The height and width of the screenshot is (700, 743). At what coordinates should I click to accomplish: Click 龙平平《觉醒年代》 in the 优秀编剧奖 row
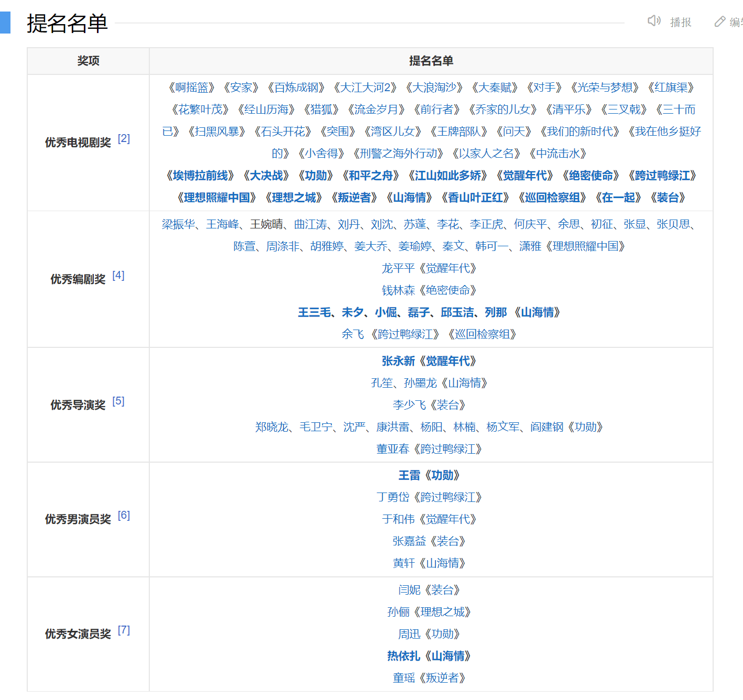click(429, 268)
